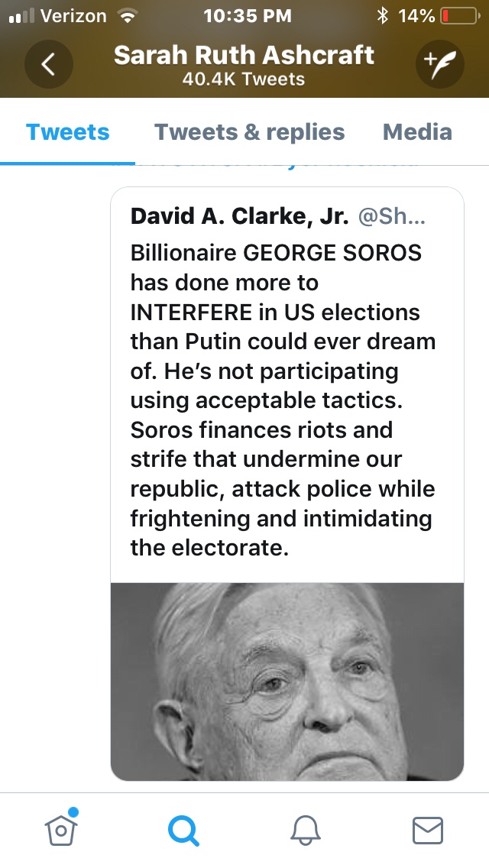This screenshot has height=868, width=489.
Task: Tap the 40.4K Tweets count
Action: pyautogui.click(x=244, y=79)
